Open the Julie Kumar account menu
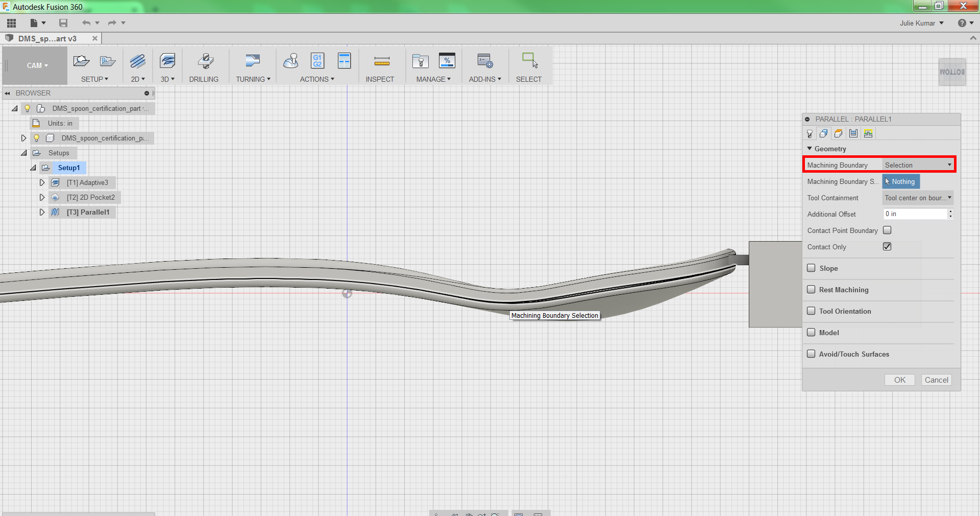 [922, 23]
